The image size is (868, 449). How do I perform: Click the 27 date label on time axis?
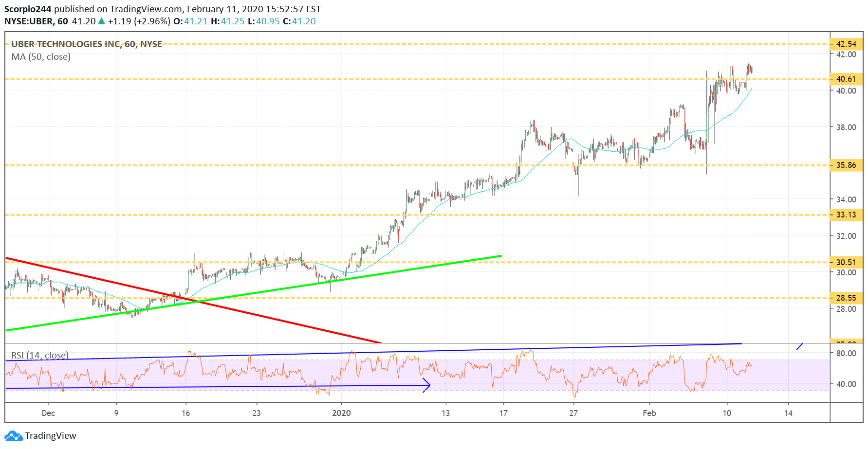[573, 413]
